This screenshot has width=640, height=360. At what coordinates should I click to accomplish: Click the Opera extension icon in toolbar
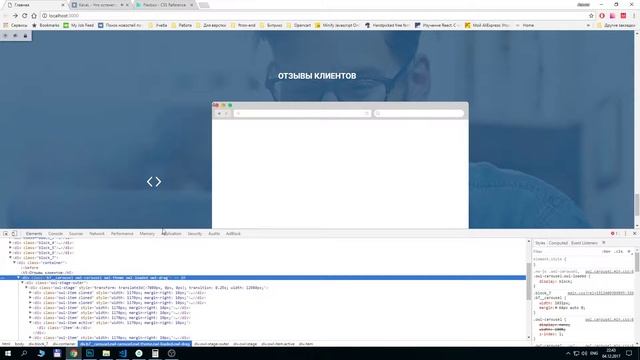click(602, 16)
